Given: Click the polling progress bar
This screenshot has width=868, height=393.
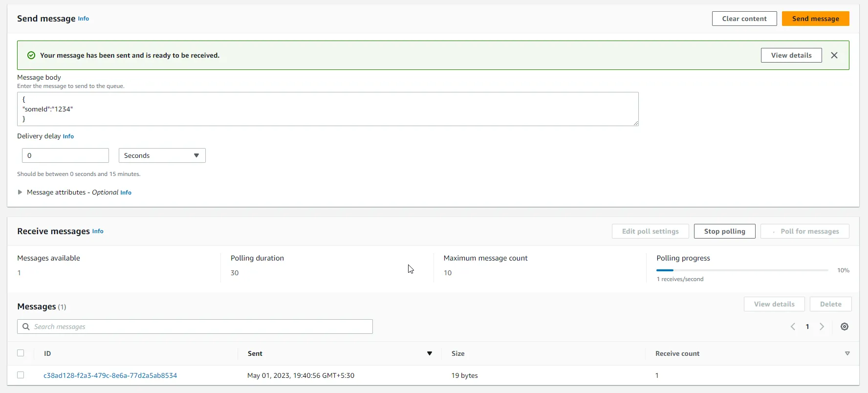Looking at the screenshot, I should (742, 270).
